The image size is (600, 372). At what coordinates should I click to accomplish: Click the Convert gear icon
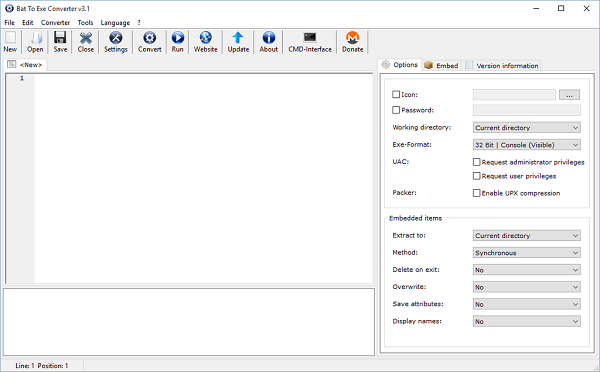tap(150, 42)
